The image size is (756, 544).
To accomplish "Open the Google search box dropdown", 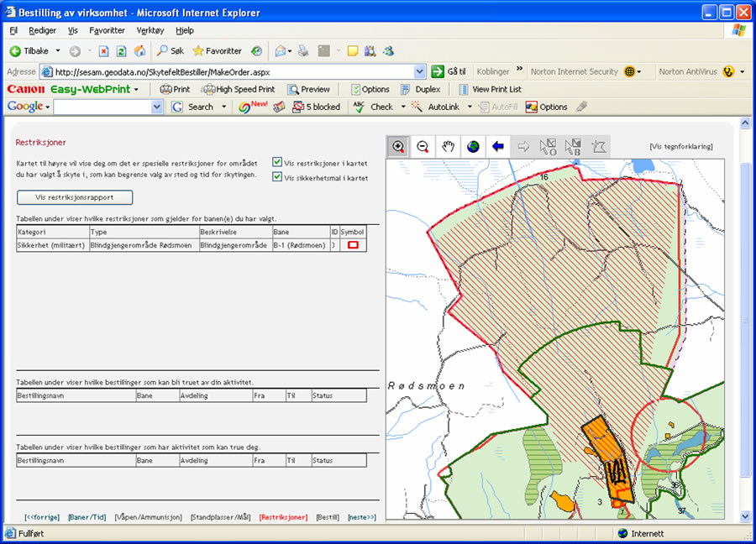I will [157, 107].
